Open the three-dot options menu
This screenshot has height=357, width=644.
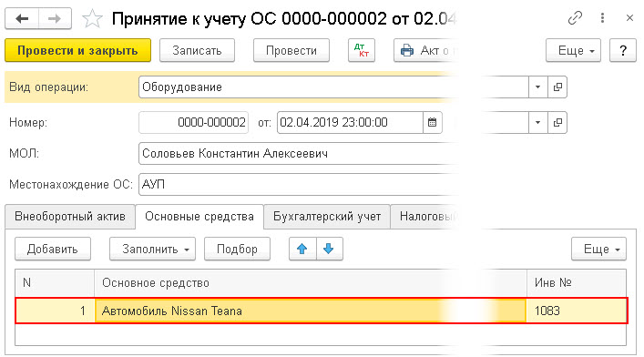[x=602, y=18]
